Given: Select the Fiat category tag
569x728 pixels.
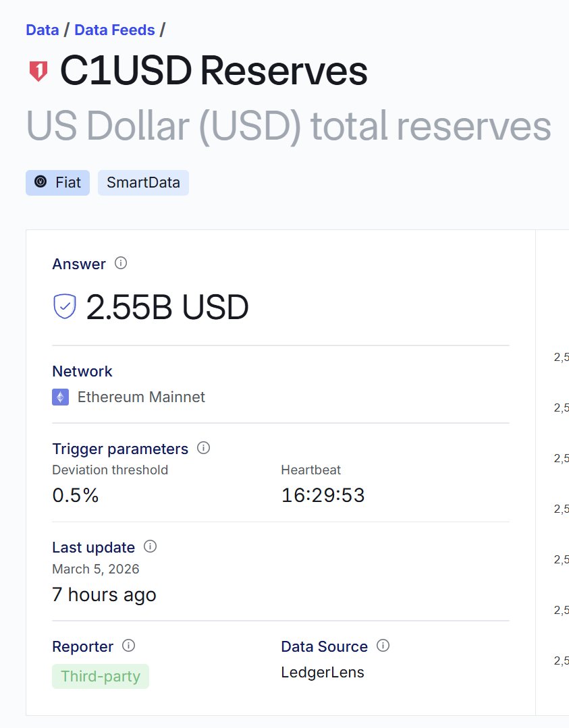Looking at the screenshot, I should tap(58, 183).
